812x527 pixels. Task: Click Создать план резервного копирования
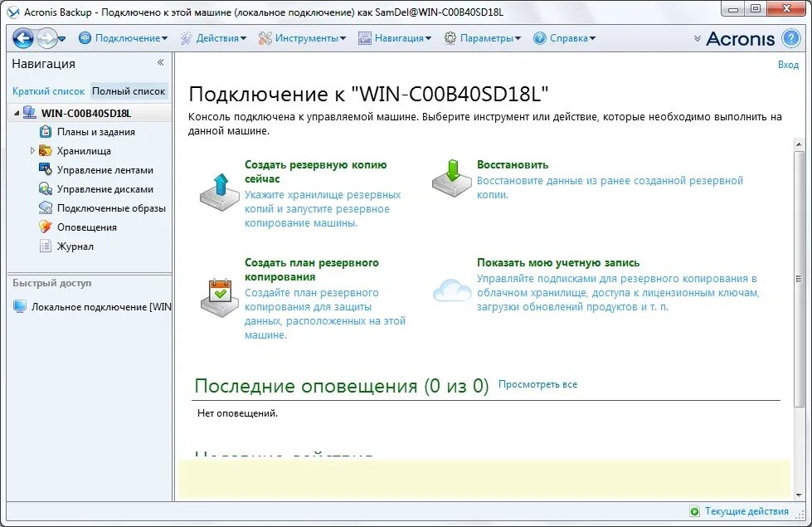click(311, 270)
